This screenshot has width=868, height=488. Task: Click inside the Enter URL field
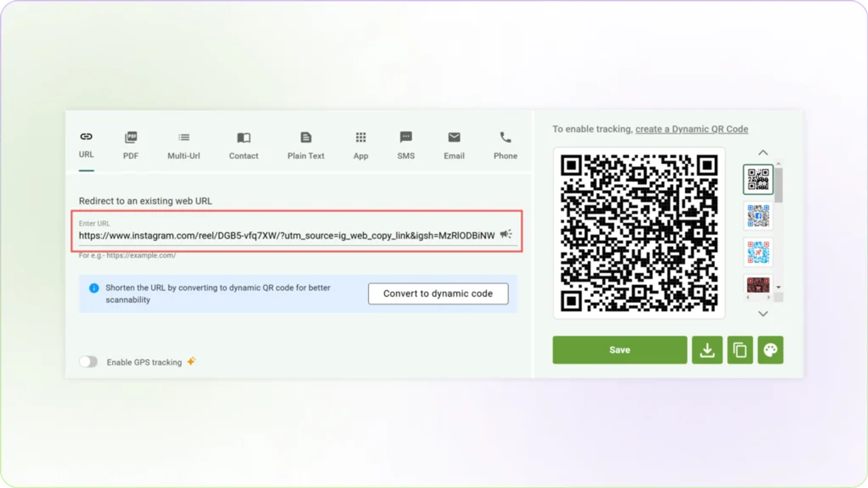point(287,235)
